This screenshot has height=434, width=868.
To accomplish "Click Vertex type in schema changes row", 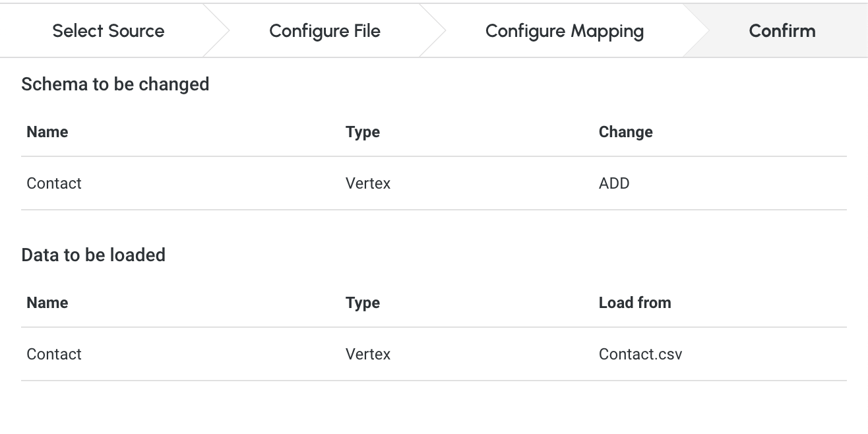I will point(368,183).
